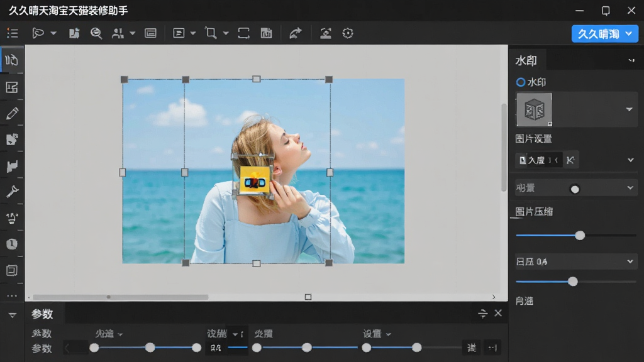644x362 pixels.
Task: Click the layers frame icon in left sidebar
Action: pos(12,270)
